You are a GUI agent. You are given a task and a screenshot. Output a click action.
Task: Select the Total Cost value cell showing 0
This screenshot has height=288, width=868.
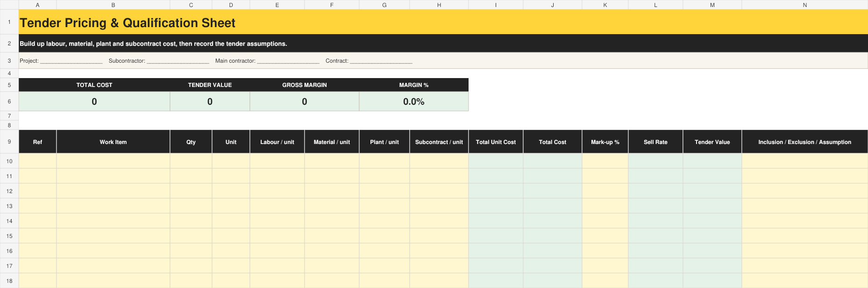pos(94,101)
